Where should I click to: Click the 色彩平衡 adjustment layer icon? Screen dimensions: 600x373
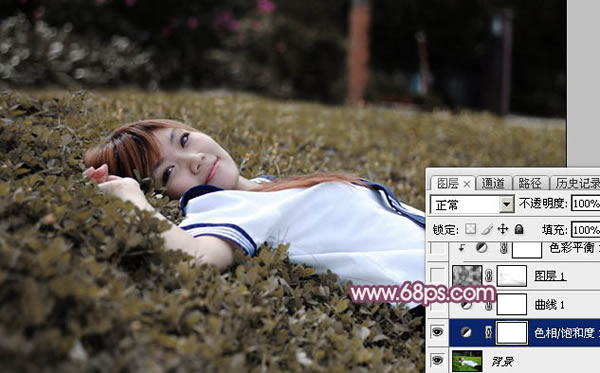pos(482,248)
